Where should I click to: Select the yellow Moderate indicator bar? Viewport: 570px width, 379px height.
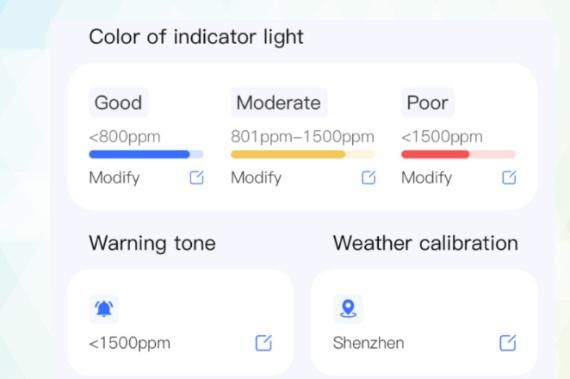click(303, 154)
